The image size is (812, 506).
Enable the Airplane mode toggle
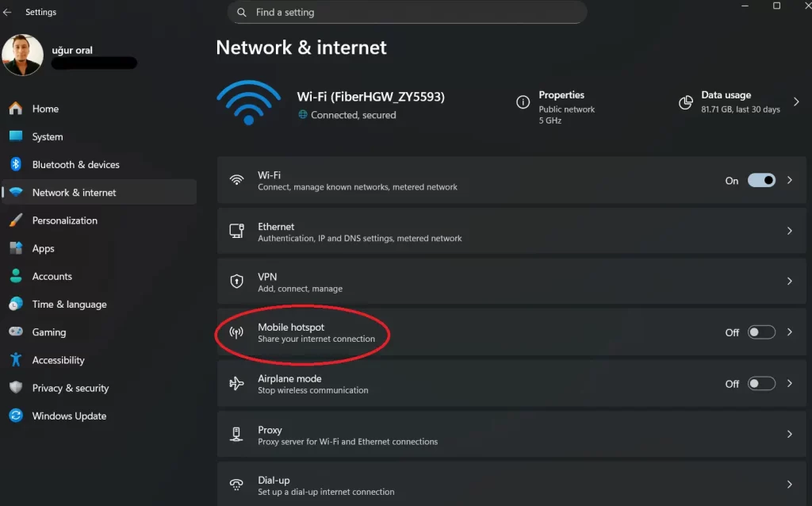pyautogui.click(x=760, y=384)
